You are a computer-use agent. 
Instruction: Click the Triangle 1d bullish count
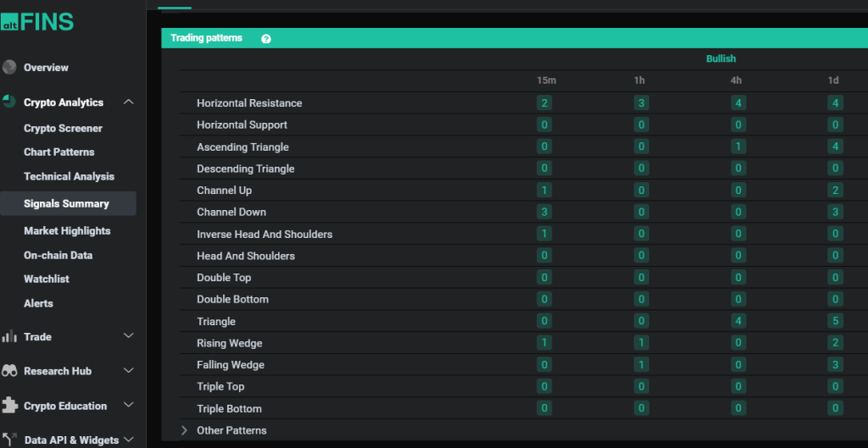click(x=836, y=321)
